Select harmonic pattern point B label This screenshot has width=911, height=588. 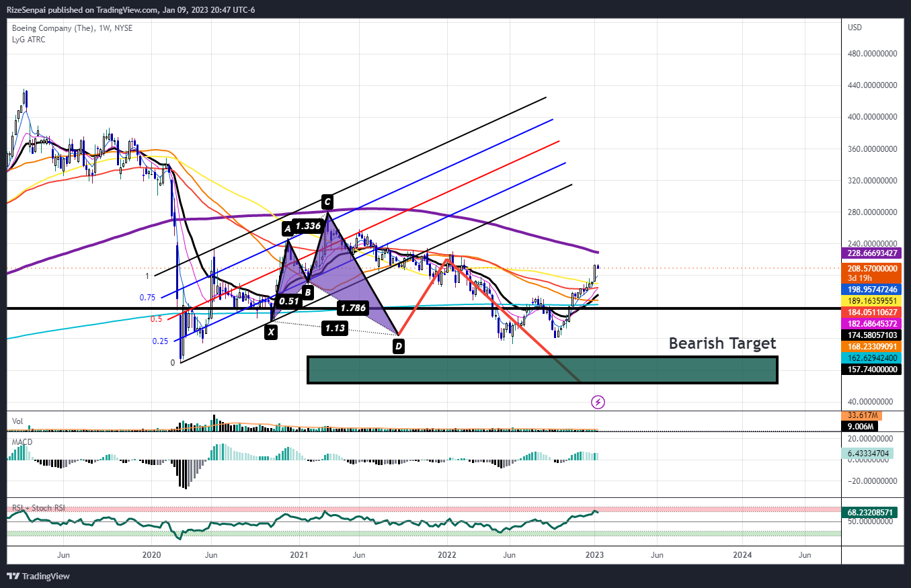tap(307, 292)
